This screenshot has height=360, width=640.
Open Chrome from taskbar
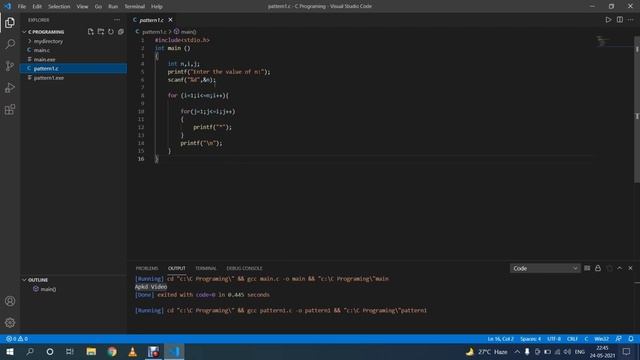tap(112, 351)
